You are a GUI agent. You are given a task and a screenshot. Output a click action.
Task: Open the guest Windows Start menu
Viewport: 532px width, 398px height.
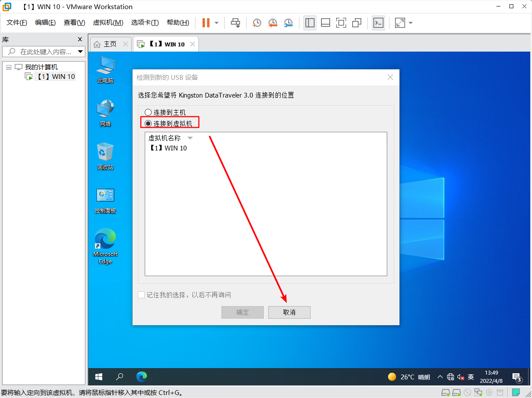click(x=99, y=377)
